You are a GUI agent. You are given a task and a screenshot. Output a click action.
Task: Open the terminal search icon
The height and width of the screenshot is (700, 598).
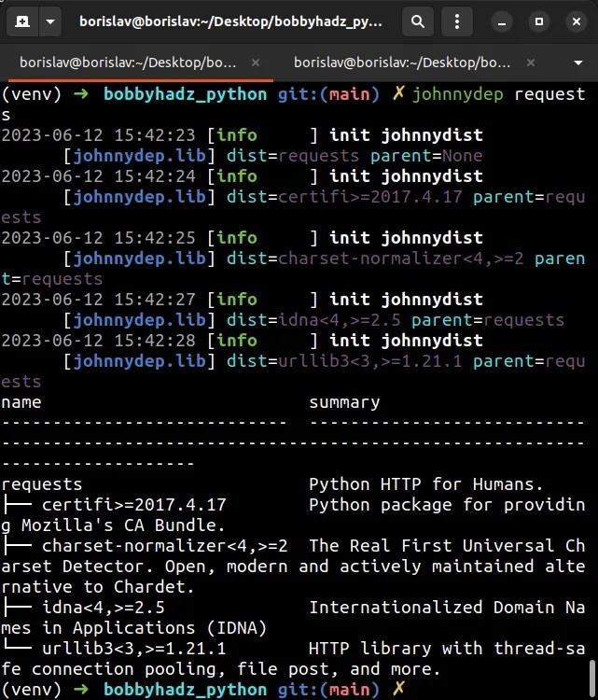click(x=418, y=21)
